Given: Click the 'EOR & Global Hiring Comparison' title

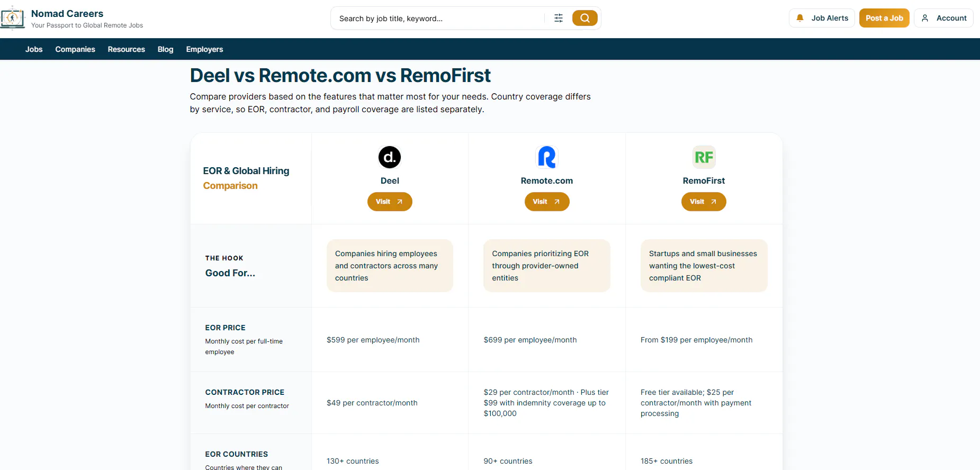Looking at the screenshot, I should 246,178.
